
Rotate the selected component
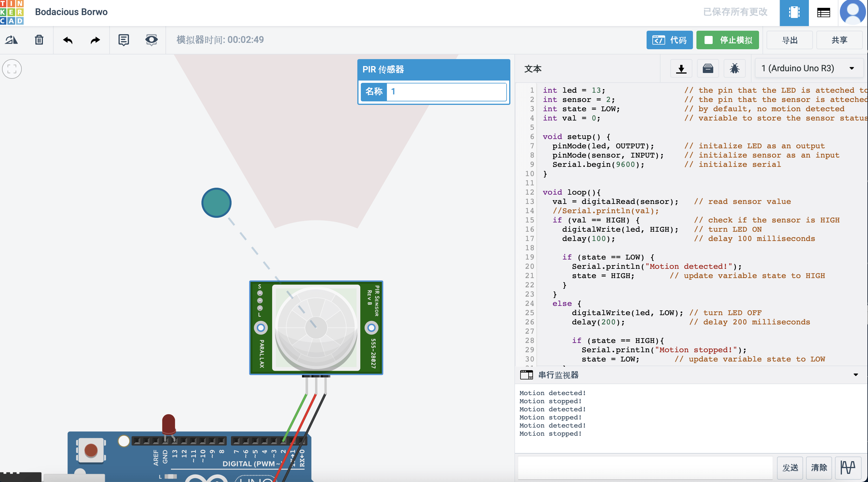pos(12,40)
